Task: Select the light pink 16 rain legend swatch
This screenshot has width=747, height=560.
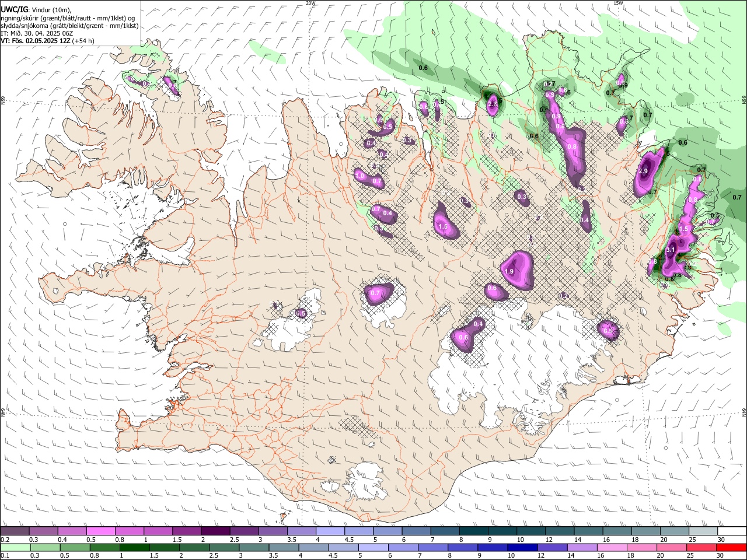Action: [x=612, y=547]
